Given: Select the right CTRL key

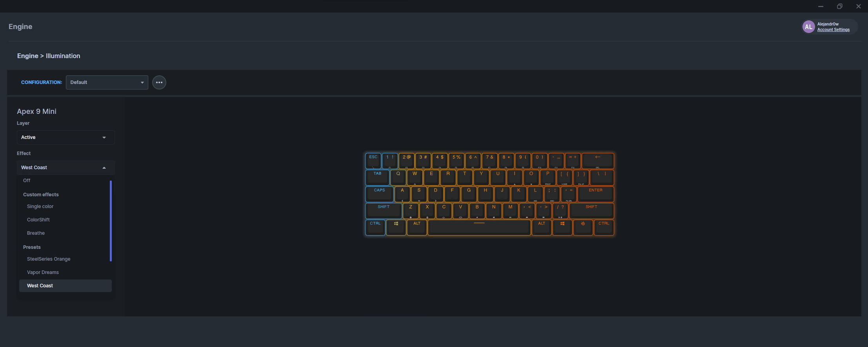Looking at the screenshot, I should pyautogui.click(x=604, y=227).
